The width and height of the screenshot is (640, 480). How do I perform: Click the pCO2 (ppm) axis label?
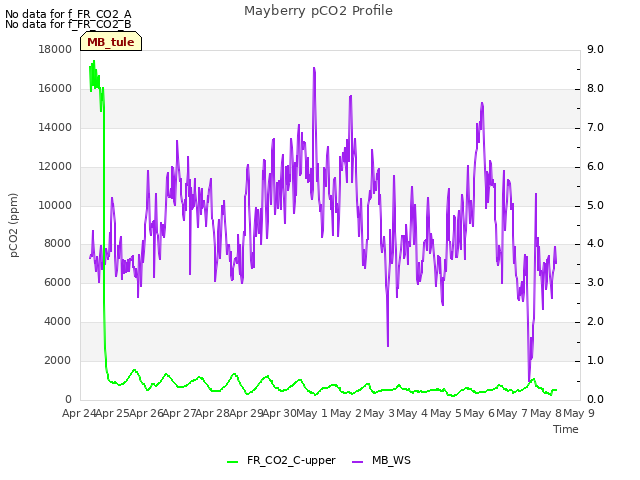[13, 225]
